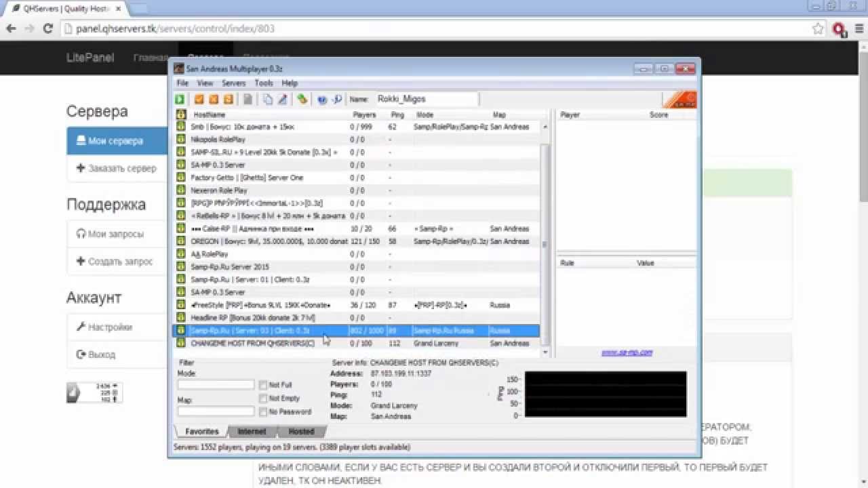This screenshot has width=868, height=488.
Task: Click the server icon of Nikopolis RolePlay row
Action: (x=181, y=139)
